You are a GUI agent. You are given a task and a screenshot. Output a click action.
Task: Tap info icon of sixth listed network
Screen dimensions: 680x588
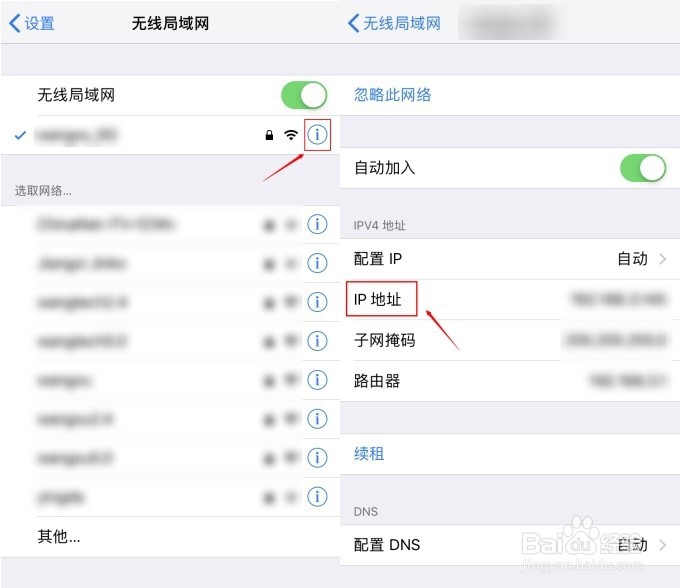tap(318, 419)
